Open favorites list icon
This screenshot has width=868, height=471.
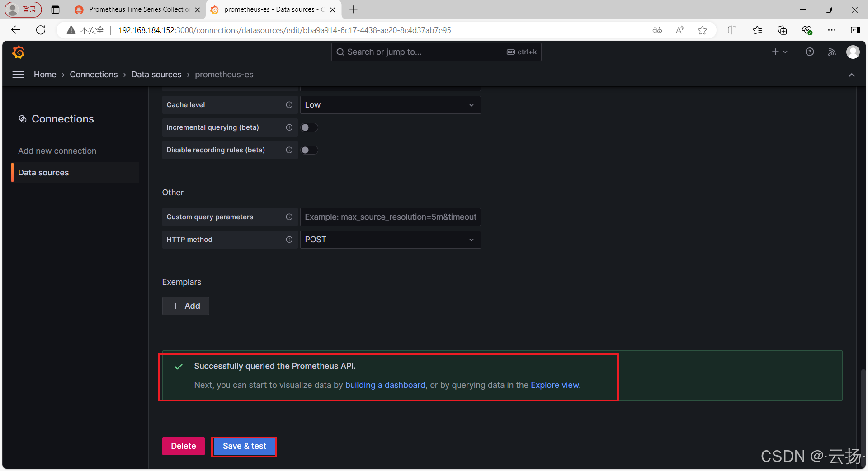click(757, 30)
